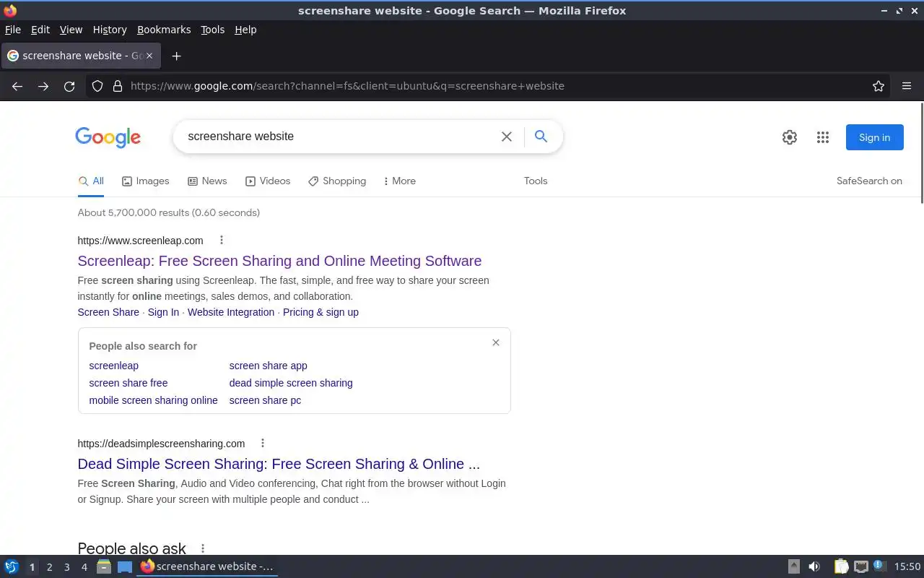Screen dimensions: 924x578
Task: Submit search with magnifier icon
Action: click(541, 136)
